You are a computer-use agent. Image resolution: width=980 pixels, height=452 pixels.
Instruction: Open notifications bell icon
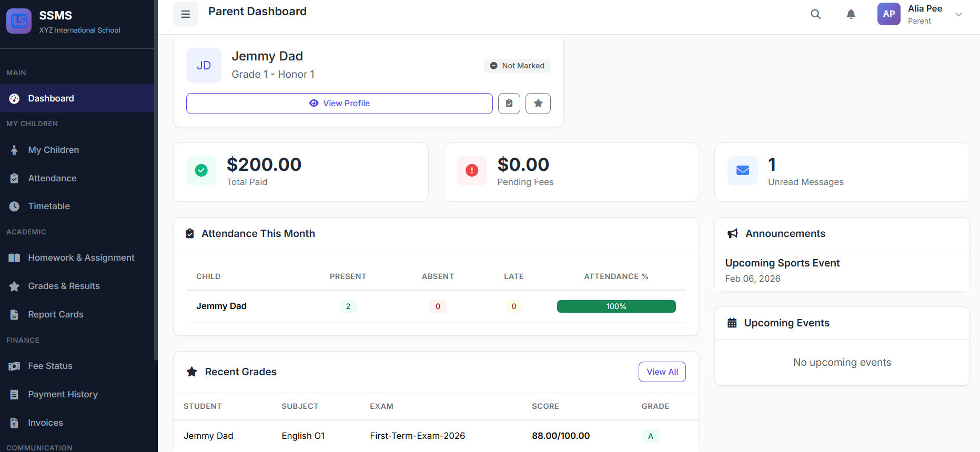(x=851, y=14)
